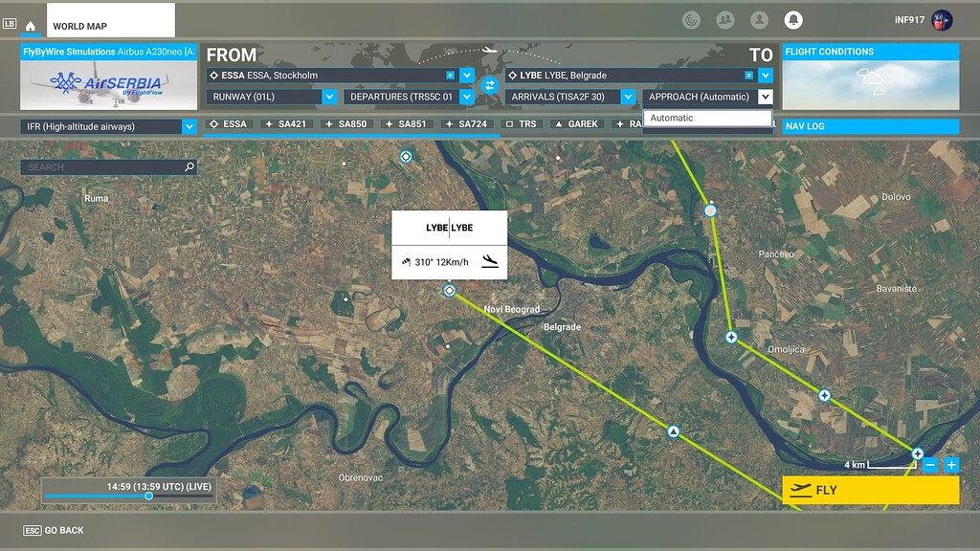Click the friends group icon in top bar
This screenshot has width=980, height=551.
(x=725, y=19)
